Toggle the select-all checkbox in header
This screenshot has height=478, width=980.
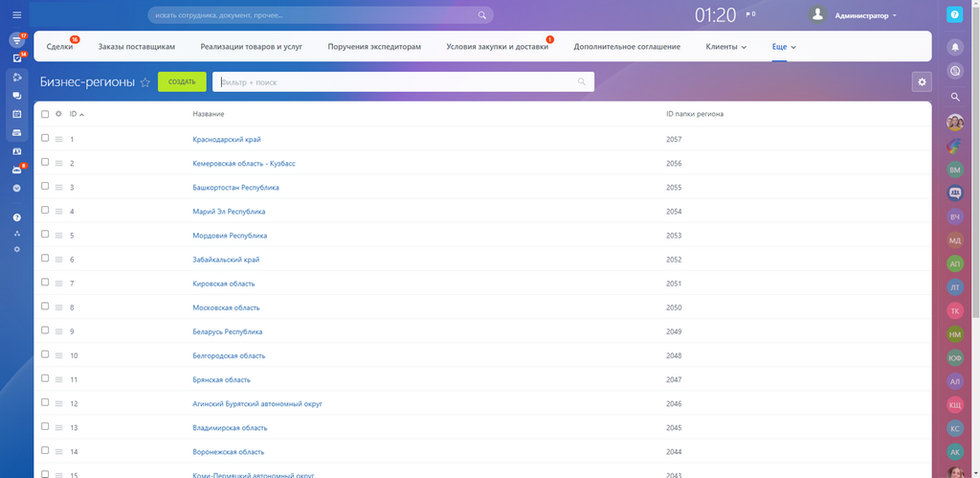pos(45,114)
